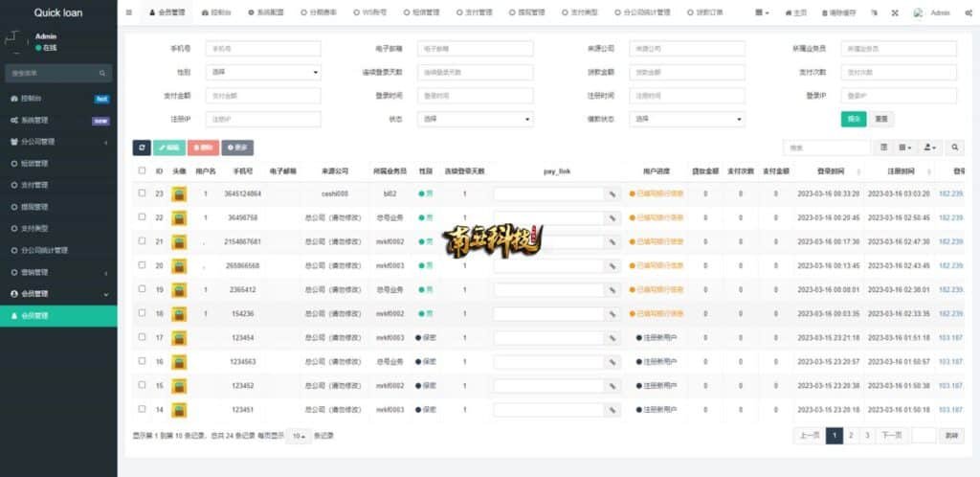The image size is (980, 477).
Task: Click the pay_link edit icon for row ID 17
Action: tap(612, 337)
